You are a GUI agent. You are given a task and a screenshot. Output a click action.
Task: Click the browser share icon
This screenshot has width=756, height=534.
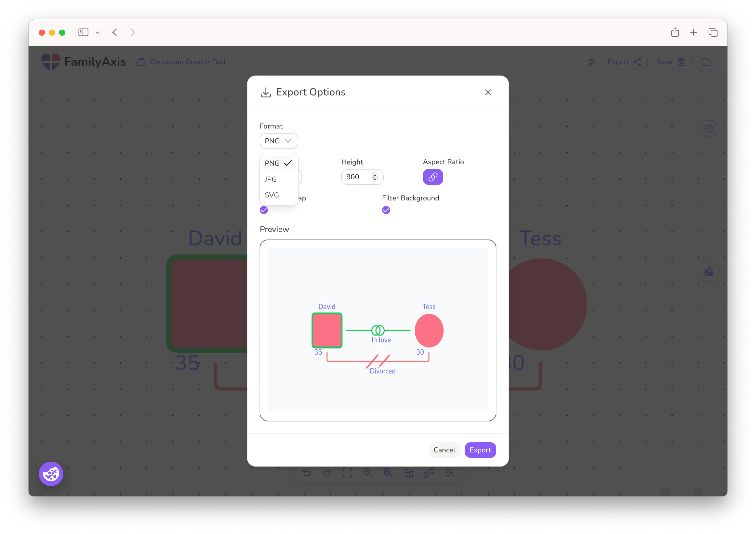point(675,32)
